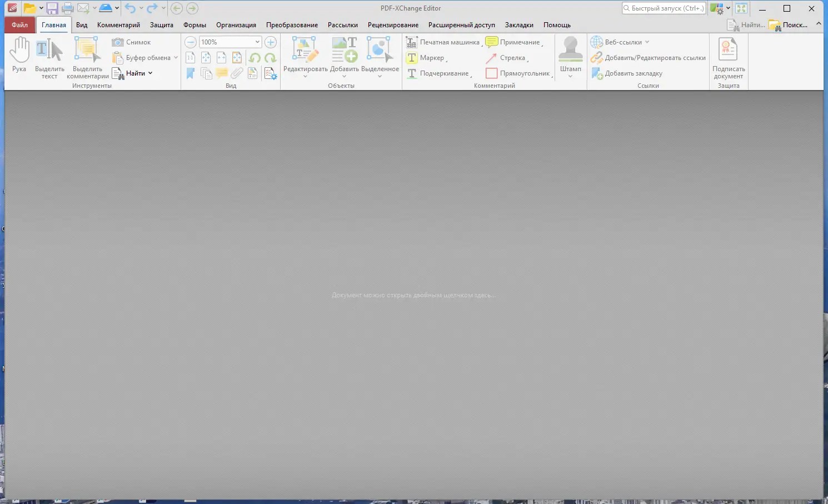
Task: Open the Файл menu
Action: tap(19, 25)
